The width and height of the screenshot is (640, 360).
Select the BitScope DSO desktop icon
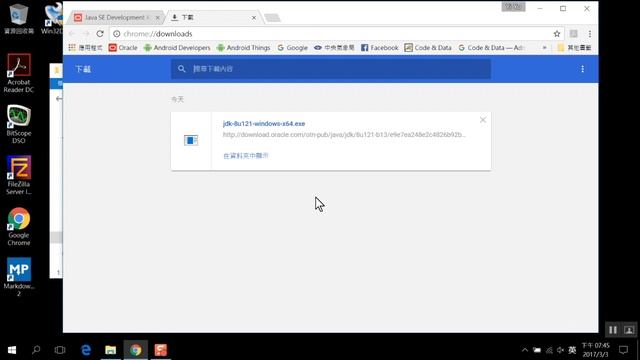[18, 124]
